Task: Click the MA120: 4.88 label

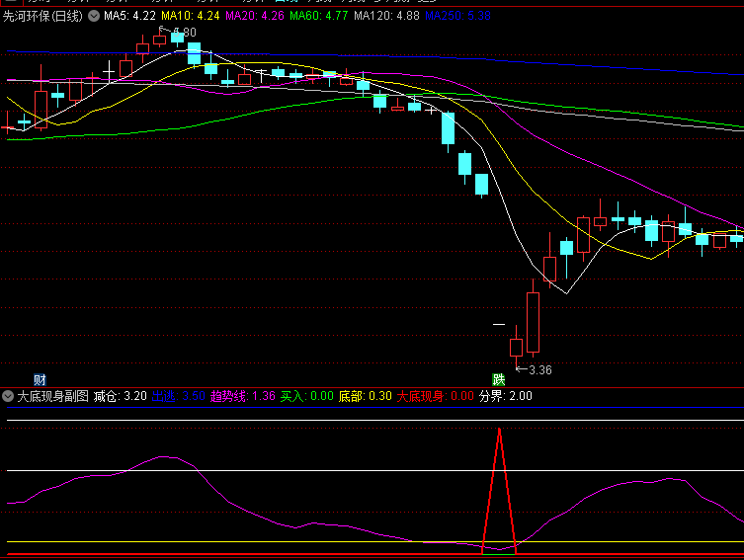Action: [x=386, y=16]
